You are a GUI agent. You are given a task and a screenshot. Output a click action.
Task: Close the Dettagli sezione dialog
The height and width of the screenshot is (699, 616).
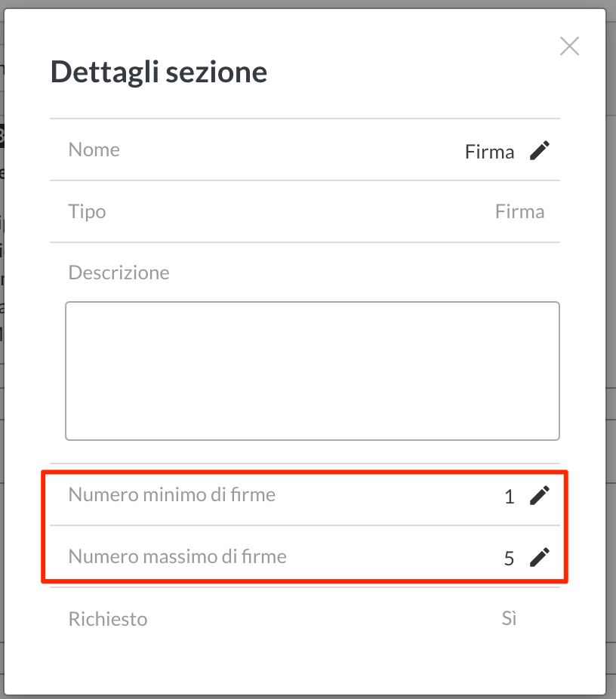point(569,46)
